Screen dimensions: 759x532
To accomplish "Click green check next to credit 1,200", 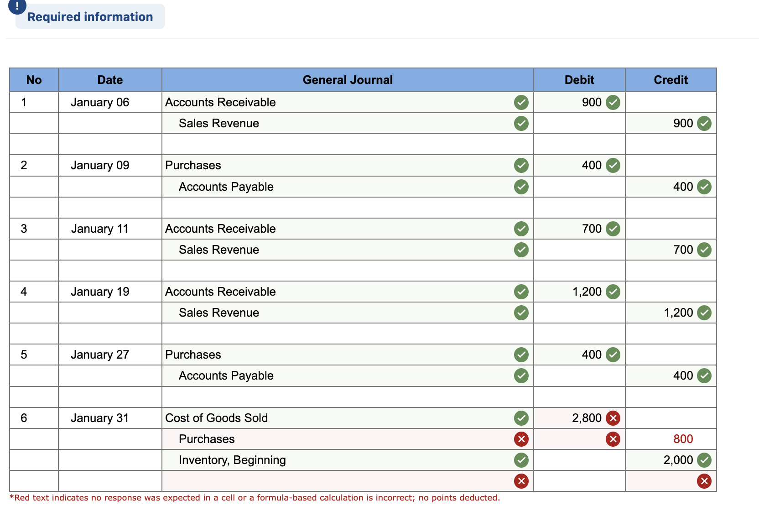I will click(x=704, y=313).
